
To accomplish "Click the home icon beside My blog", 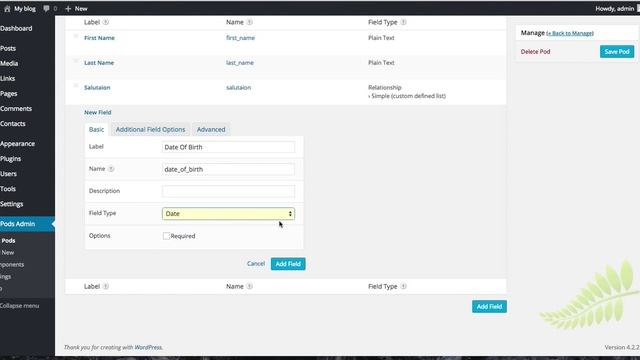I will click(x=7, y=9).
